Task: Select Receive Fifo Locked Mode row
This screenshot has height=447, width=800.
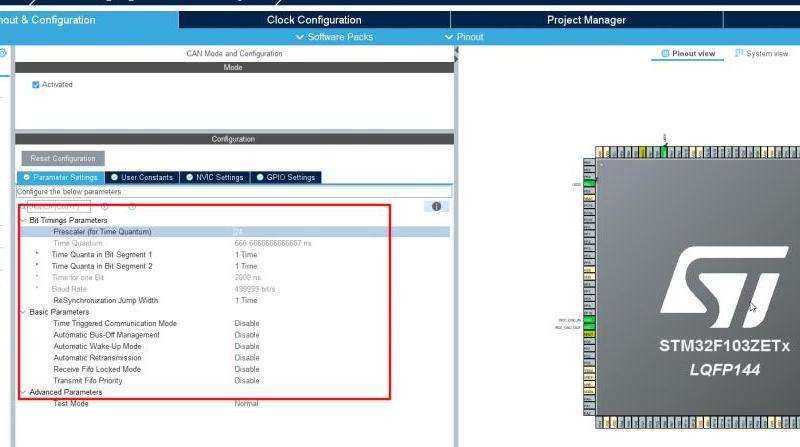Action: 97,369
